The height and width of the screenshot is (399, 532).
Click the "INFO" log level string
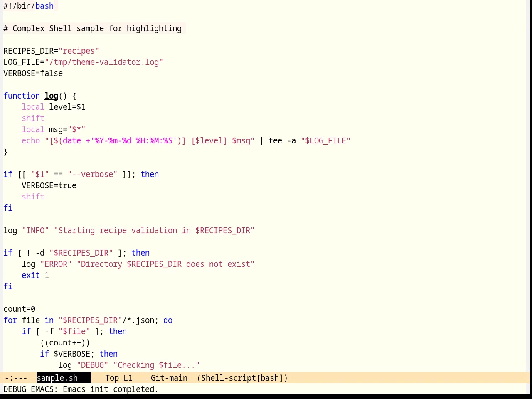pos(35,230)
